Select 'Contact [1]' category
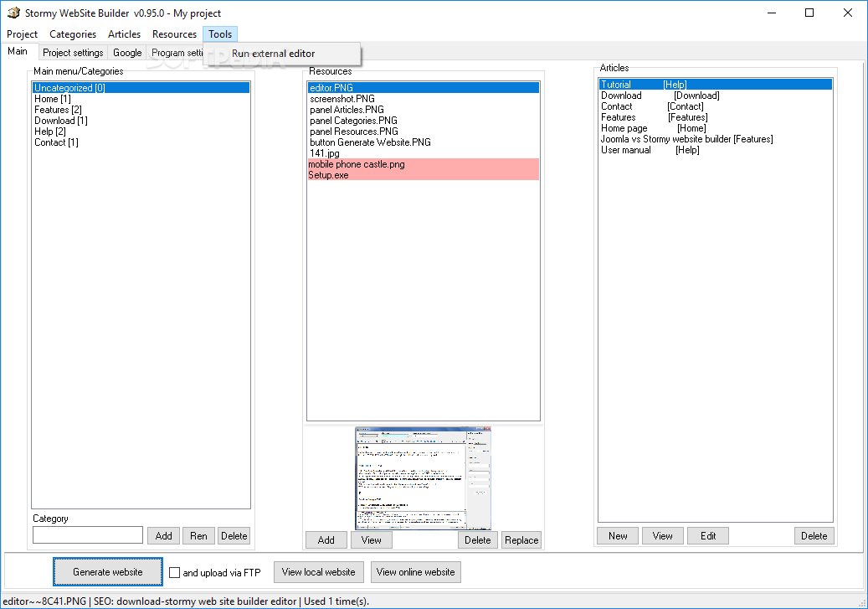The height and width of the screenshot is (609, 868). 141,142
